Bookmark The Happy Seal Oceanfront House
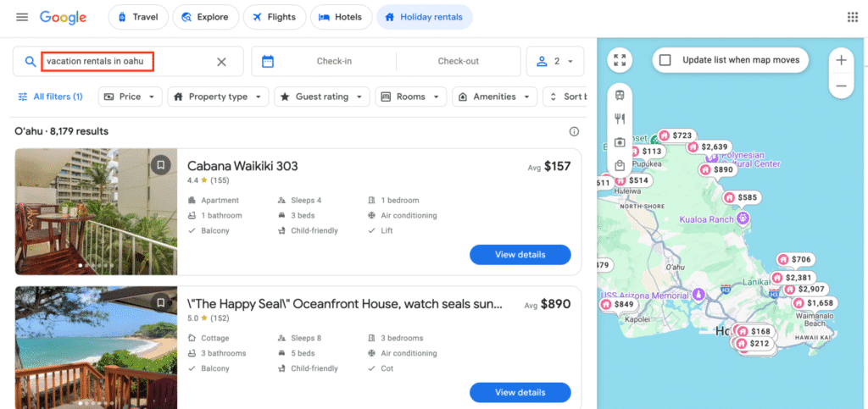The image size is (868, 409). click(x=160, y=302)
